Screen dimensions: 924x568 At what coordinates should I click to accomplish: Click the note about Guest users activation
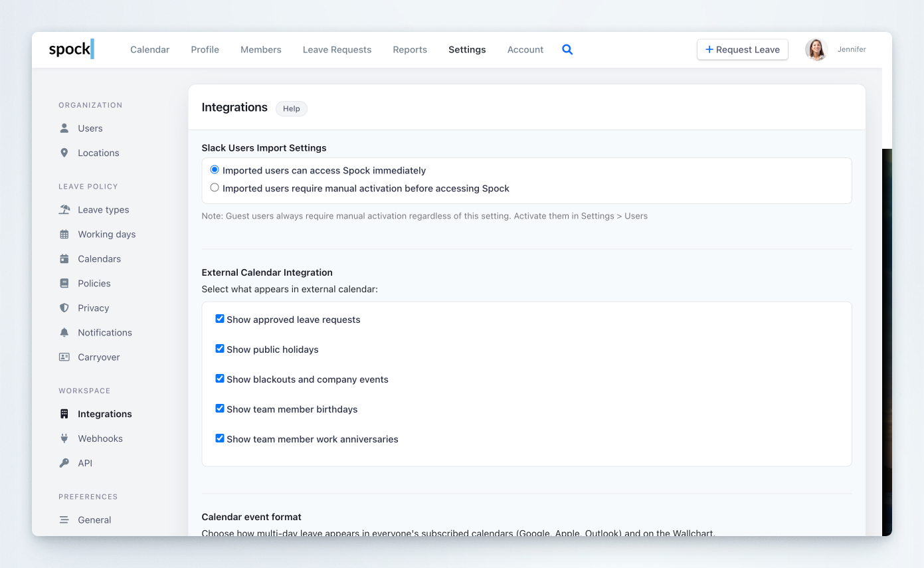pos(424,216)
